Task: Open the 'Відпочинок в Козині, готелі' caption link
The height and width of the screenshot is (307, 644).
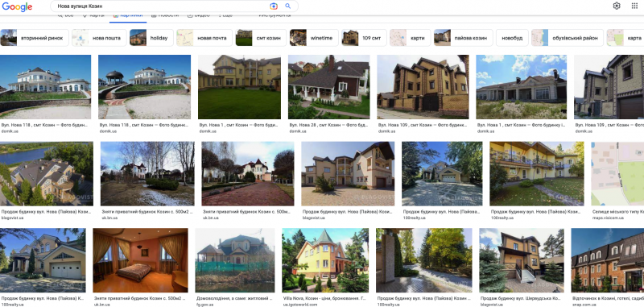Action: 608,298
